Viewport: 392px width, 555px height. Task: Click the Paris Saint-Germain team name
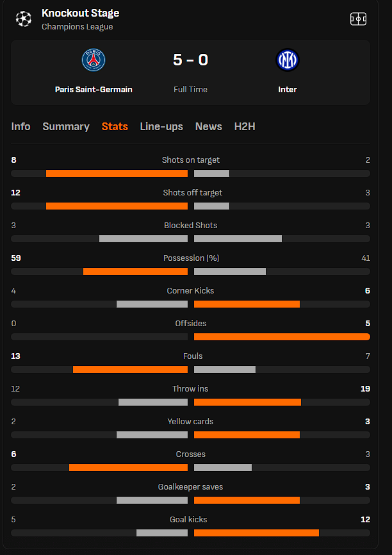pos(94,90)
